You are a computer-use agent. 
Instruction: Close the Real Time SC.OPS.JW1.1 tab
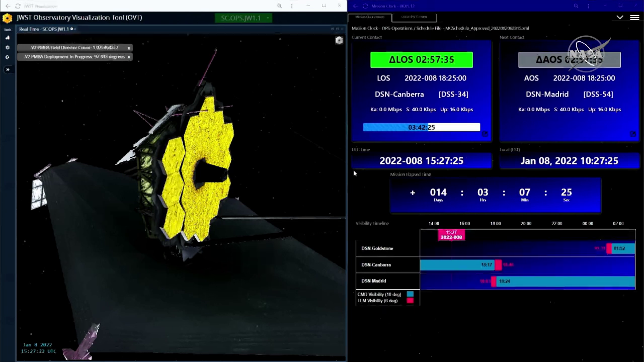pyautogui.click(x=76, y=29)
